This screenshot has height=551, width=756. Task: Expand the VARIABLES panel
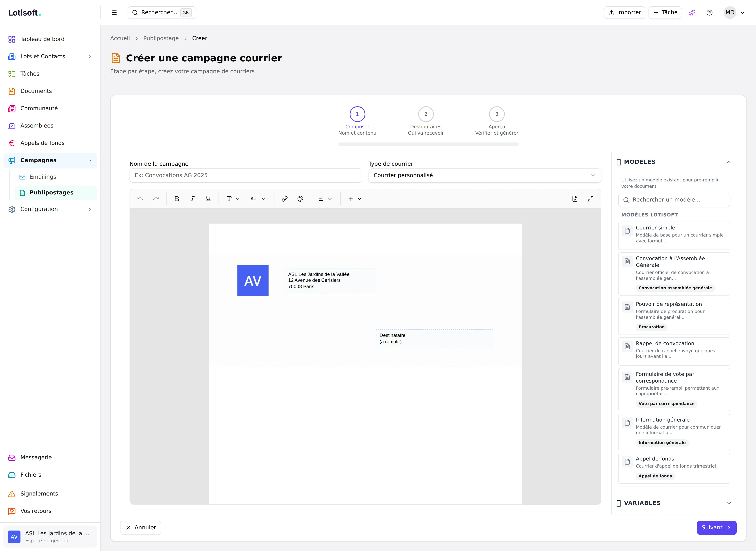[x=674, y=503]
